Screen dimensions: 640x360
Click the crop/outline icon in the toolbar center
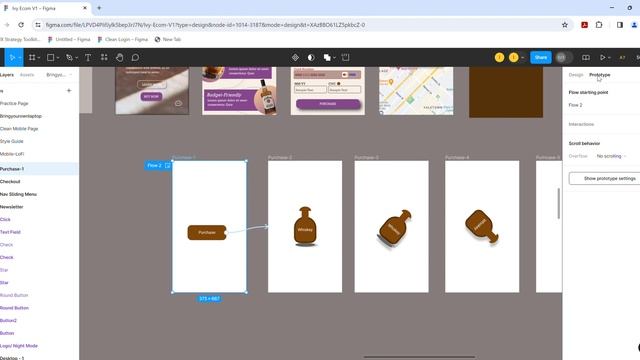(345, 58)
